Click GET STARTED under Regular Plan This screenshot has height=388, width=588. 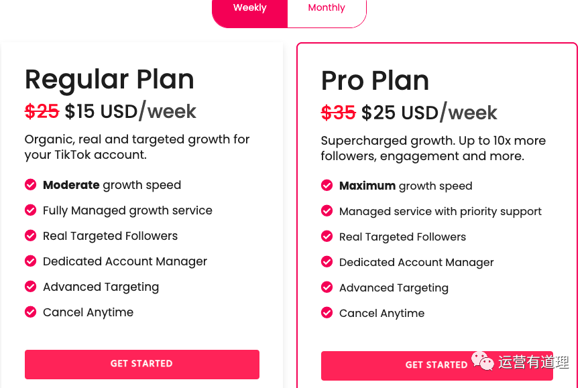tap(141, 364)
